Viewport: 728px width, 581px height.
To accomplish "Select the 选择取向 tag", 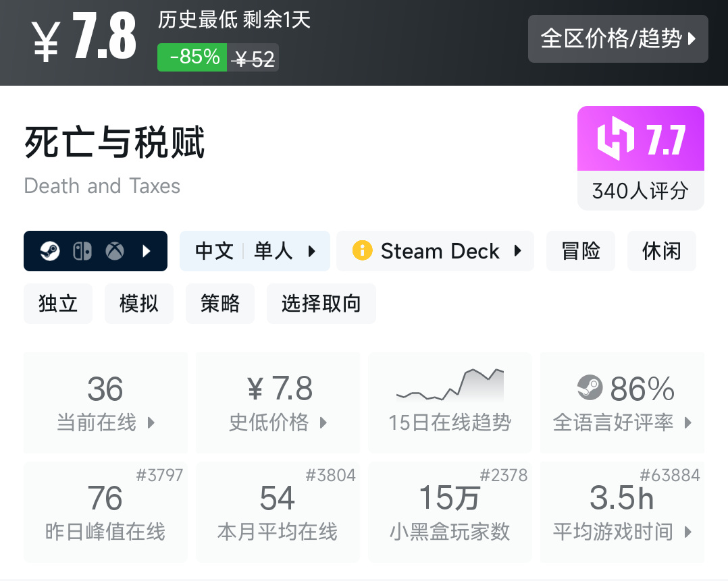I will tap(321, 304).
